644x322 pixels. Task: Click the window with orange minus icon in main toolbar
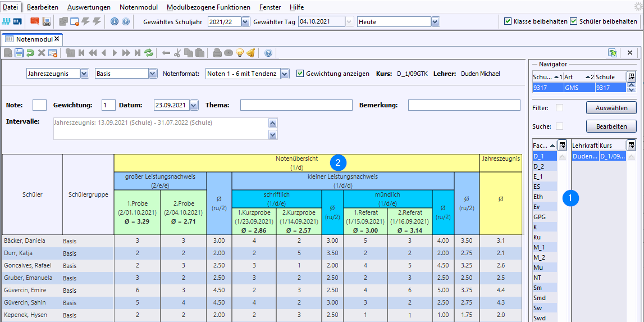click(75, 21)
